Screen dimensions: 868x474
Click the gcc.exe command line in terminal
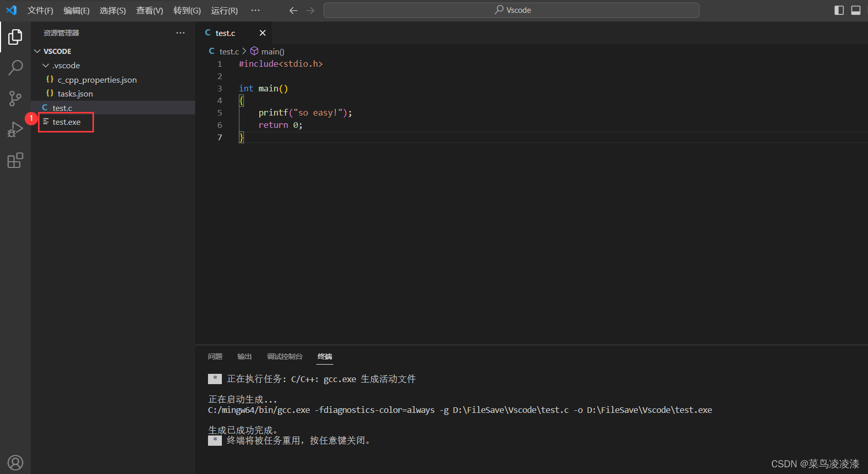point(460,410)
